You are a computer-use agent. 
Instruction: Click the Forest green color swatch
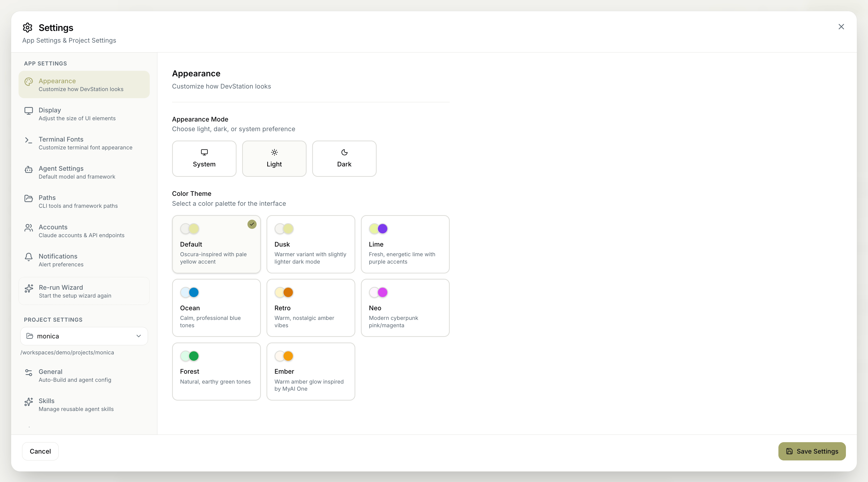coord(194,356)
